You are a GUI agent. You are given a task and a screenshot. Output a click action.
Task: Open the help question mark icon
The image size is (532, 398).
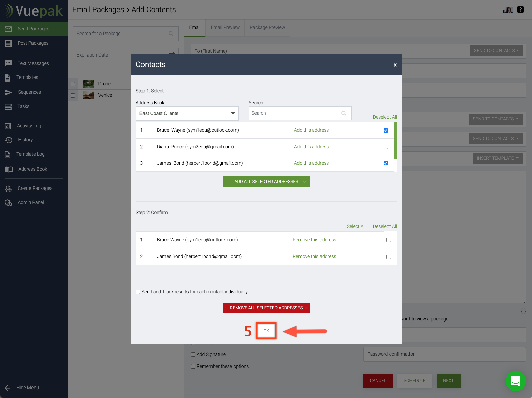click(x=520, y=9)
